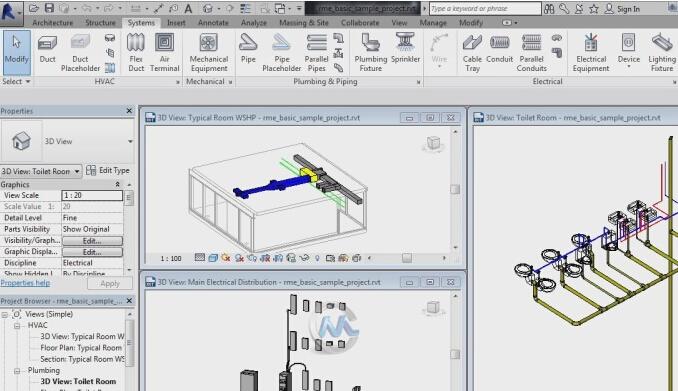This screenshot has height=391, width=678.
Task: Switch to the Structure tab
Action: (100, 22)
